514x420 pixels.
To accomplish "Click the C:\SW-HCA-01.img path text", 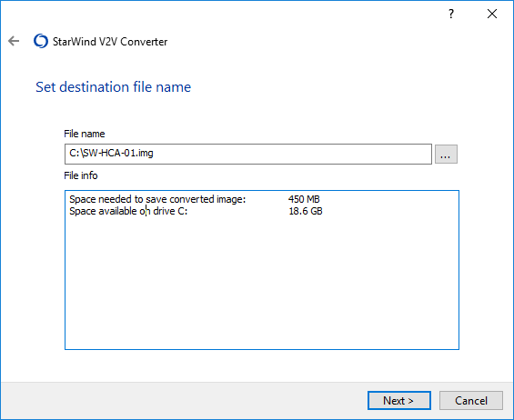I will [x=111, y=153].
